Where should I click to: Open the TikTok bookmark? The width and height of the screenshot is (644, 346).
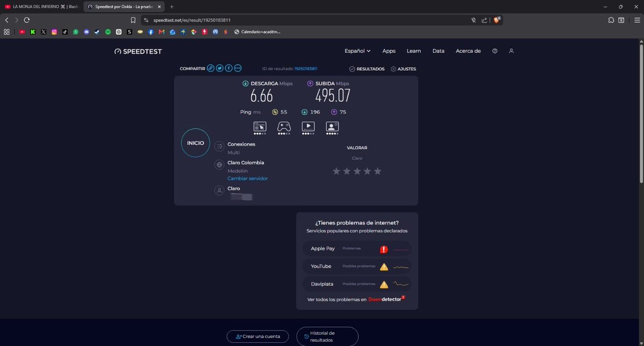pyautogui.click(x=65, y=32)
